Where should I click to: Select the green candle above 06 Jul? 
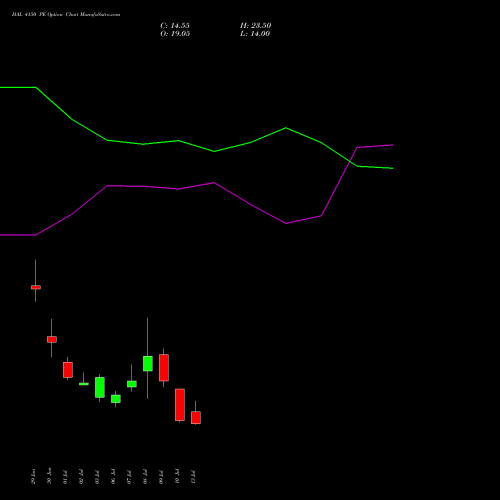coord(116,399)
